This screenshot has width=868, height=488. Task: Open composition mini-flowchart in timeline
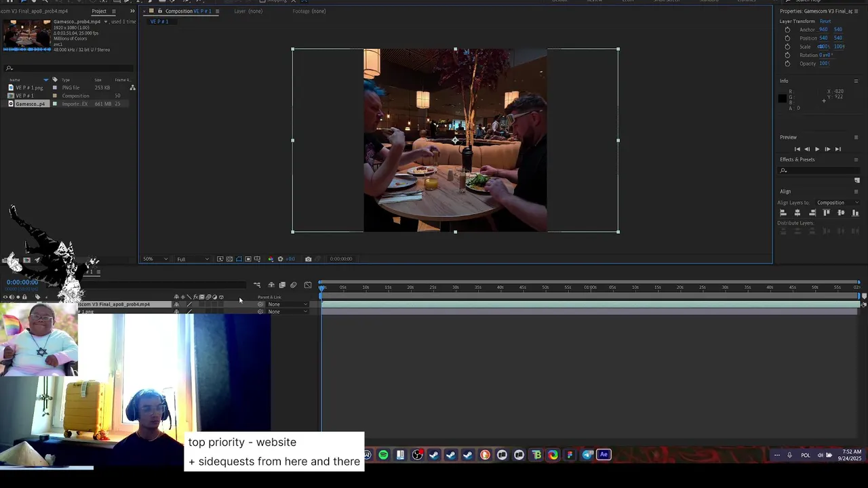[x=257, y=285]
